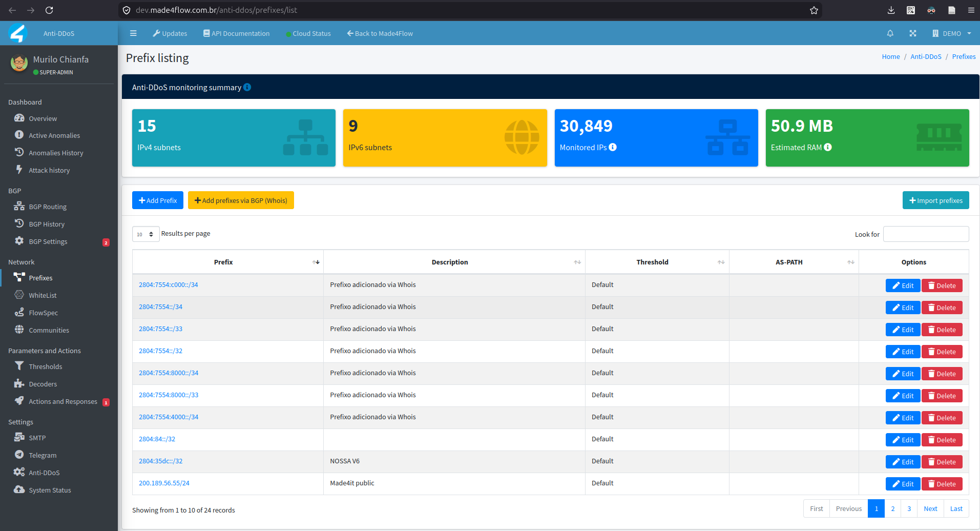Bookmark the page with the star icon
The width and height of the screenshot is (980, 531).
click(814, 10)
